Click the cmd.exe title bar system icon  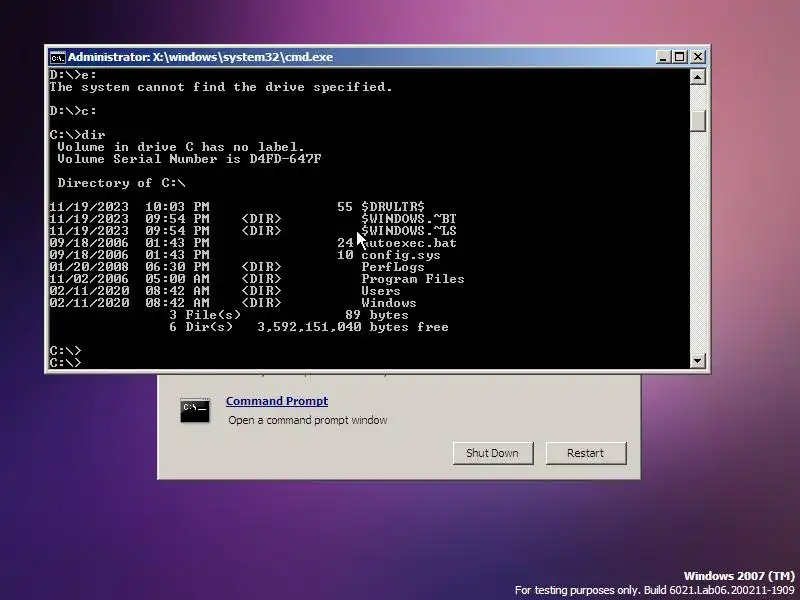[x=57, y=58]
